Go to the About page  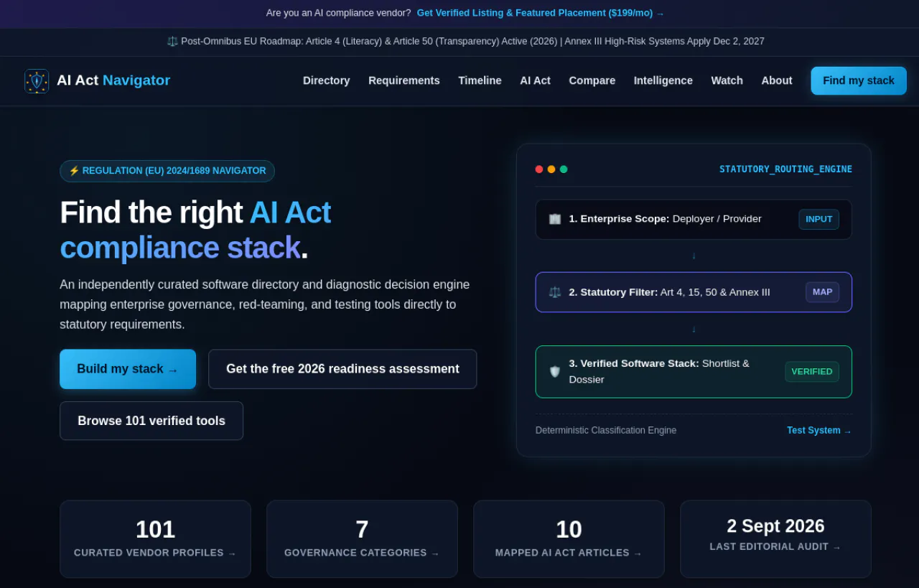[777, 80]
